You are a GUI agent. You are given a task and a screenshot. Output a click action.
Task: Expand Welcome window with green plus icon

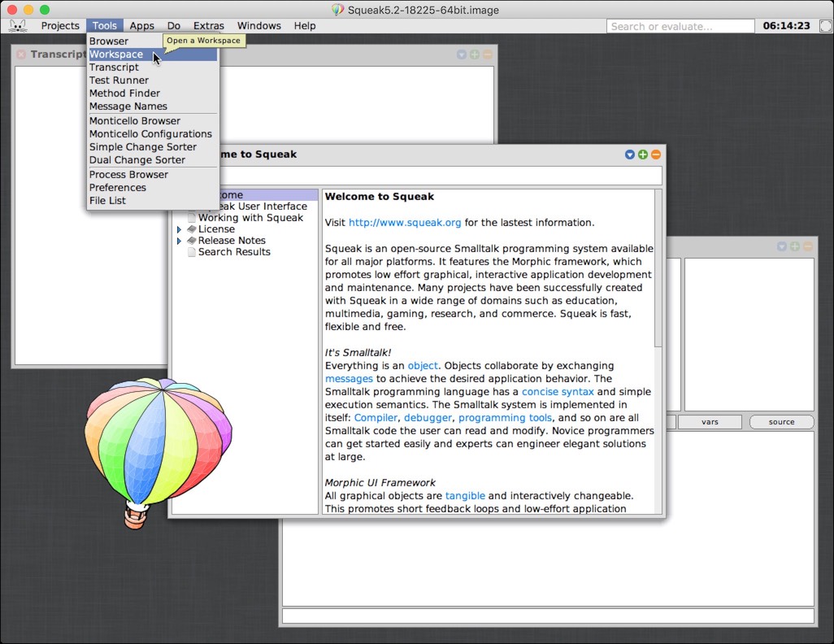pos(642,154)
